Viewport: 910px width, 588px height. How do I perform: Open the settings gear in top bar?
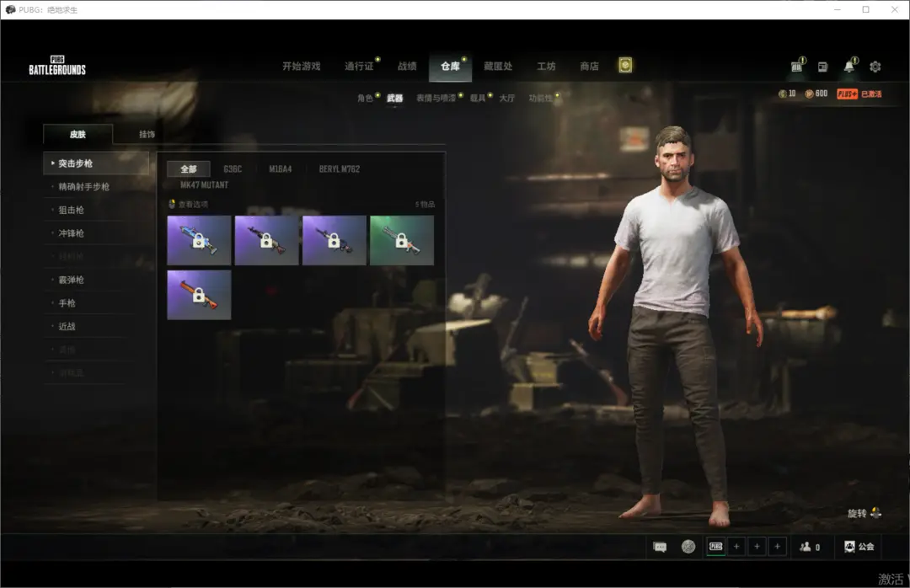click(x=875, y=67)
